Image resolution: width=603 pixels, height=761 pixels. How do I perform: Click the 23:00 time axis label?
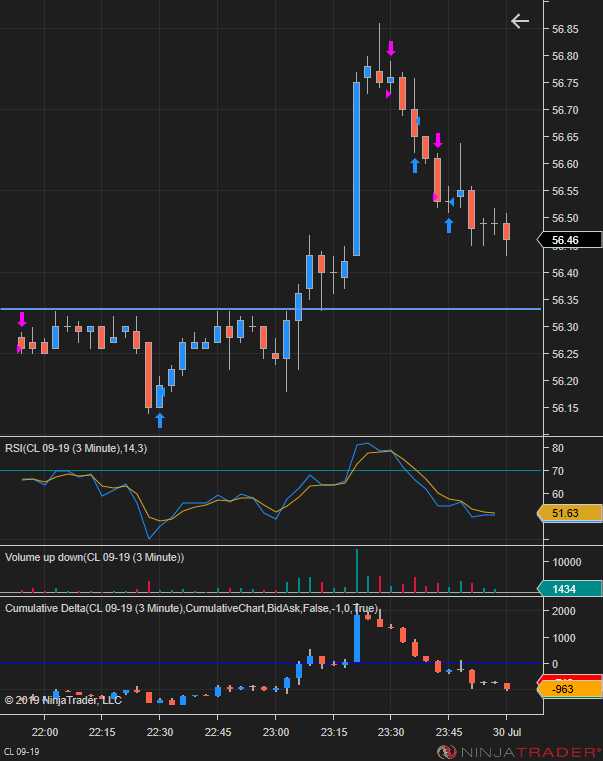(x=276, y=732)
